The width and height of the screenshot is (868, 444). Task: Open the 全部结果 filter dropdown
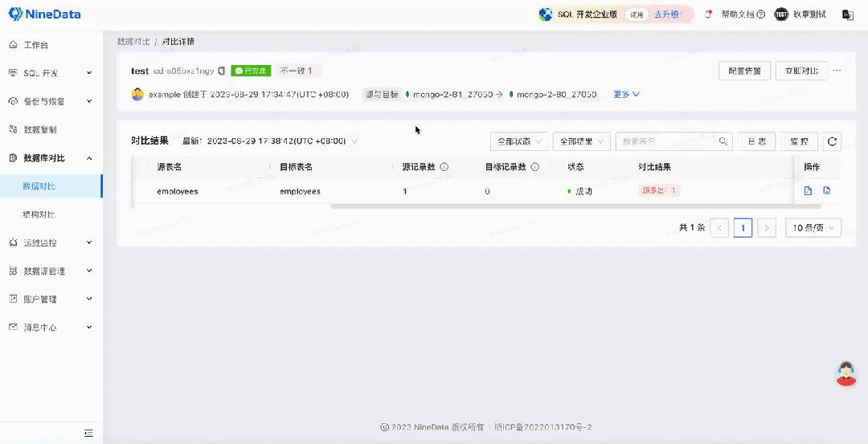[582, 141]
